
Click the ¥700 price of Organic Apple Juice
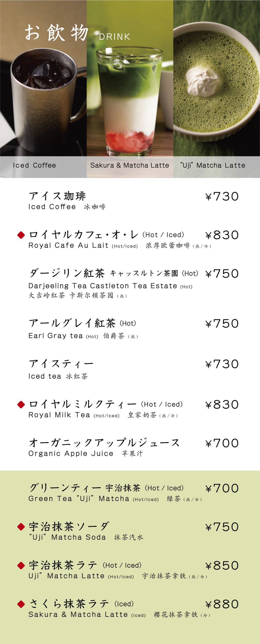[222, 443]
